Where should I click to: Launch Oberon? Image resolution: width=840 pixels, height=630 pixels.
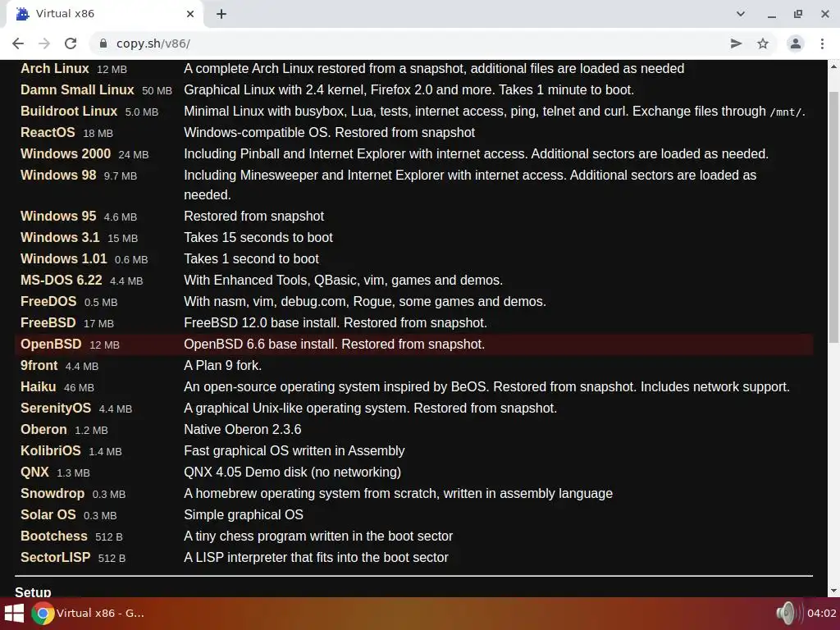[43, 430]
